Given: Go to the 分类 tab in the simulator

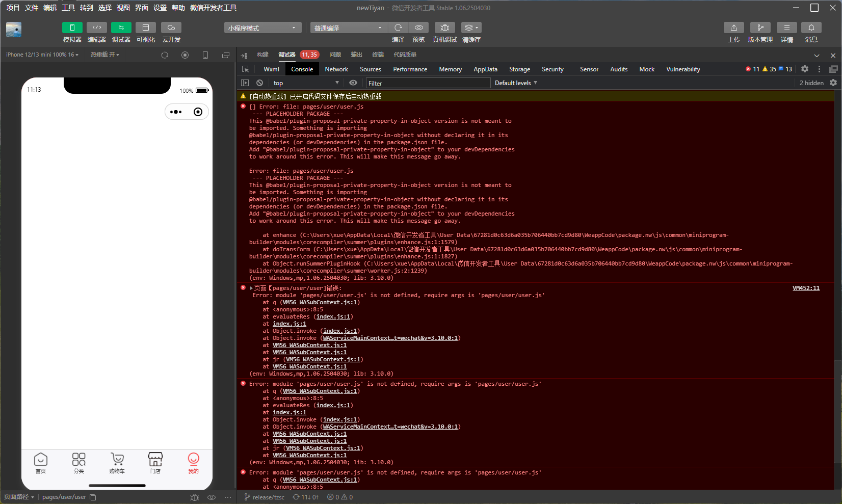Looking at the screenshot, I should (79, 463).
